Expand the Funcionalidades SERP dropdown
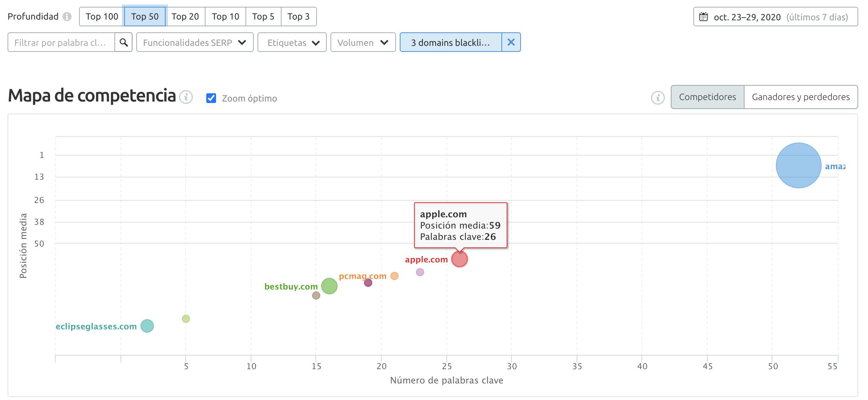This screenshot has height=400, width=868. point(195,42)
